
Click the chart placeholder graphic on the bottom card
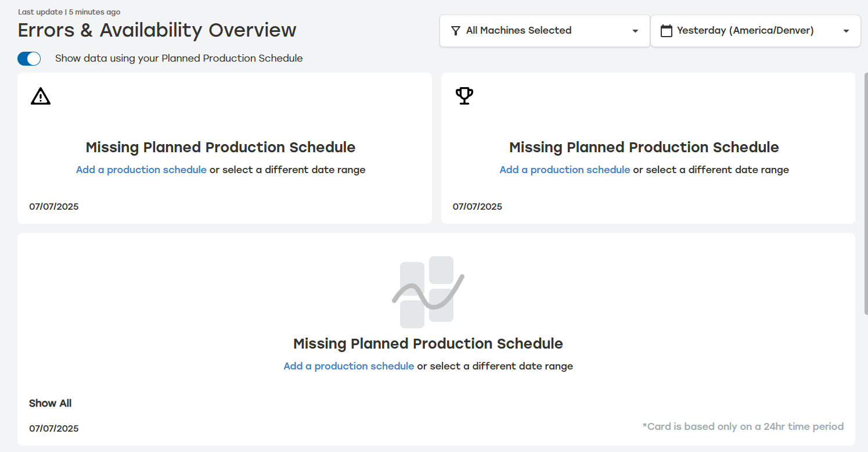(x=428, y=292)
